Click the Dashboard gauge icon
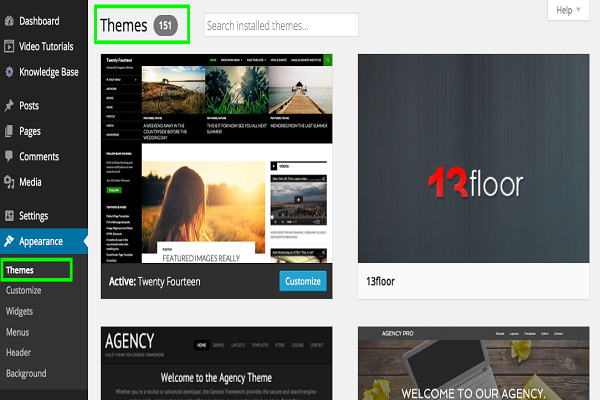Viewport: 600px width, 400px height. (9, 21)
